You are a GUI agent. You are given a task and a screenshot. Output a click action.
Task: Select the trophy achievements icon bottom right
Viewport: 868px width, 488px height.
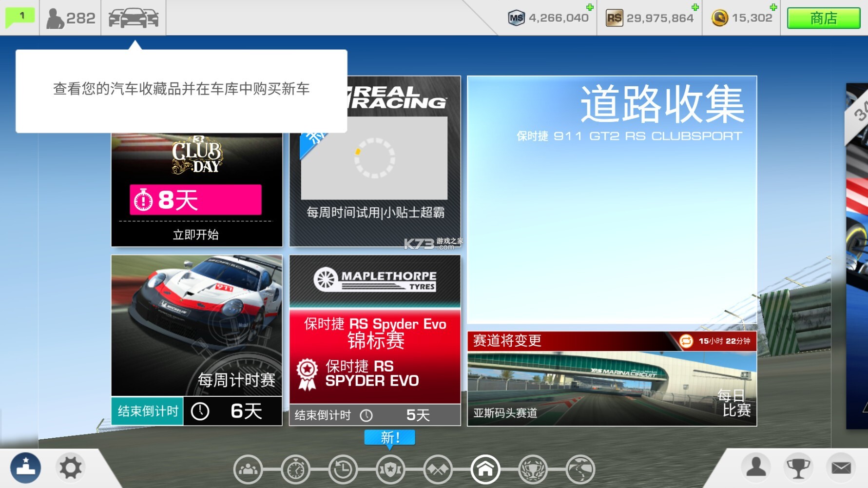click(x=799, y=468)
